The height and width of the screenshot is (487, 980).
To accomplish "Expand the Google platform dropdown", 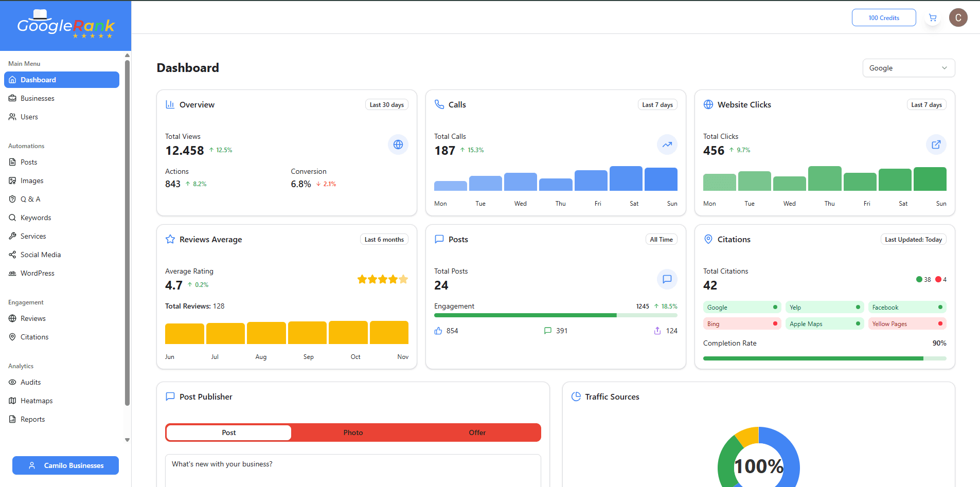I will [x=908, y=68].
